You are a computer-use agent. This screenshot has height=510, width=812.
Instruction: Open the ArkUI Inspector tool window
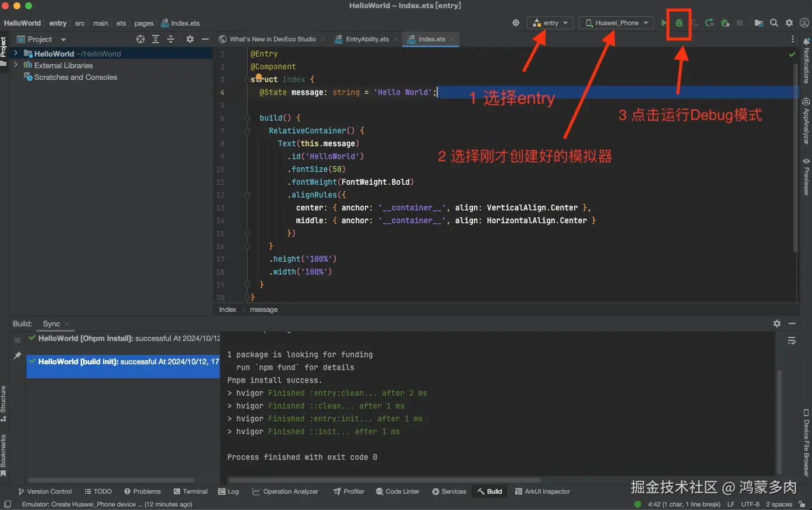click(x=542, y=491)
